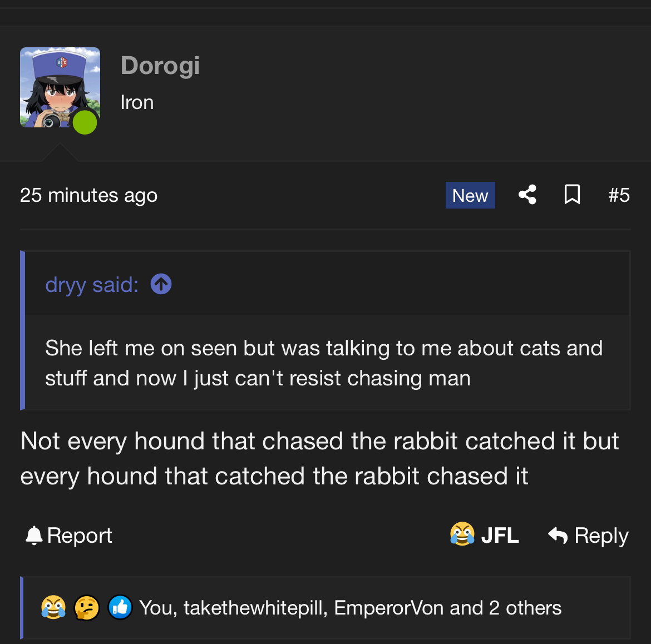Viewport: 651px width, 644px height.
Task: Report this post
Action: (68, 536)
